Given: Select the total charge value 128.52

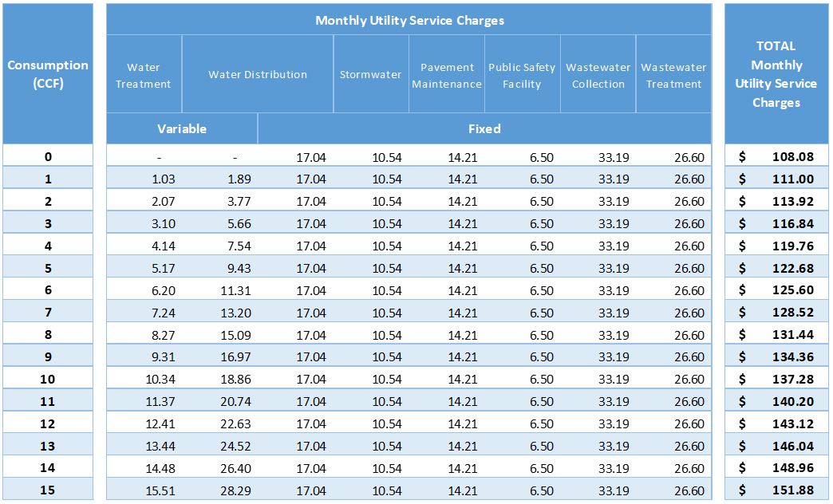Looking at the screenshot, I should coord(792,313).
